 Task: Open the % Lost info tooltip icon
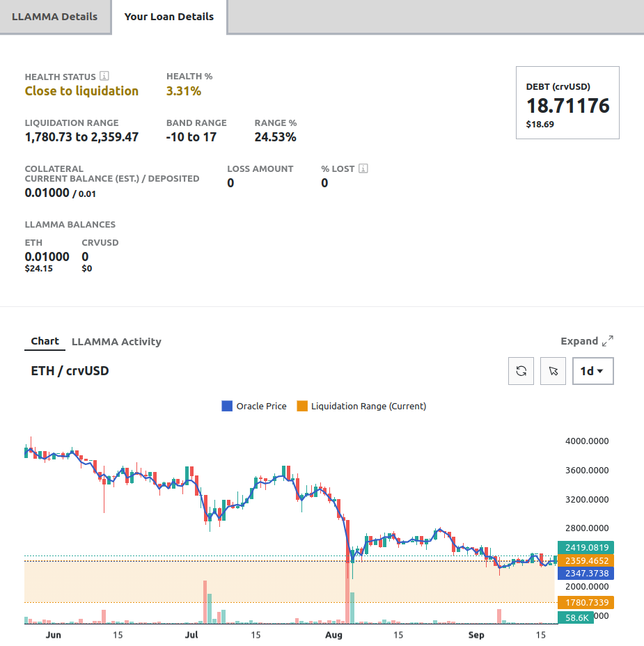pos(364,168)
